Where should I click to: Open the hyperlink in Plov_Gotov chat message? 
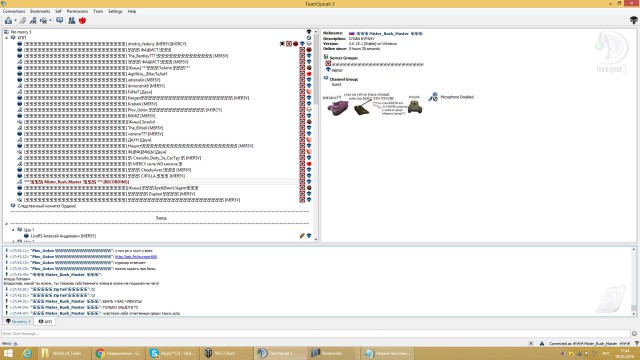[136, 257]
